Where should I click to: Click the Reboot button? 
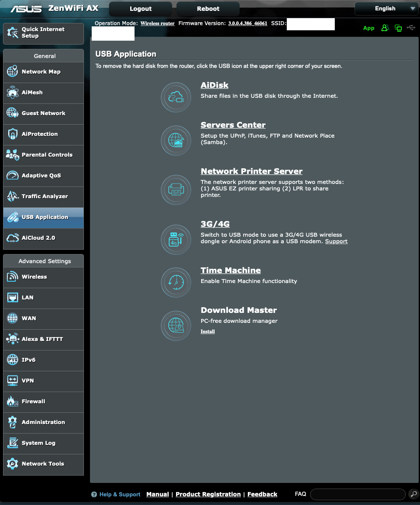[x=208, y=9]
